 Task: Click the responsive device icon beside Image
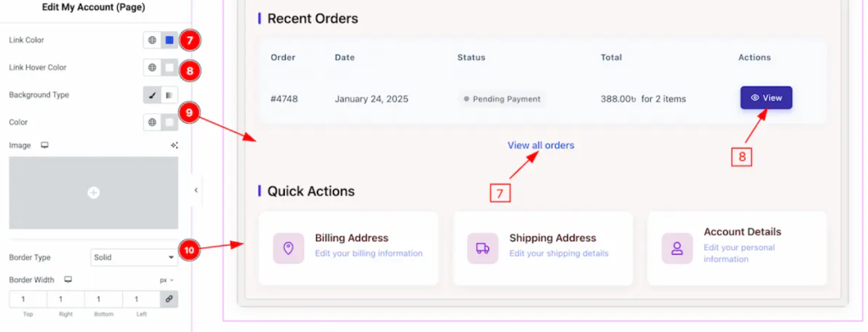[x=45, y=146]
